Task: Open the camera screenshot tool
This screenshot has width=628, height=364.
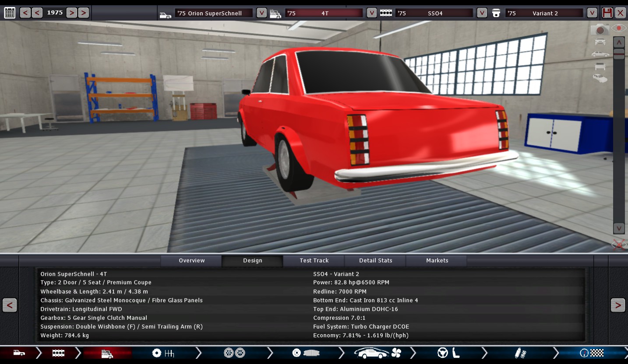Action: point(600,29)
